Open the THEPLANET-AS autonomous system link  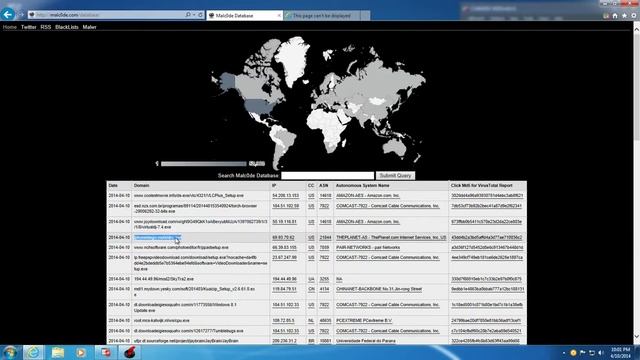(x=391, y=237)
